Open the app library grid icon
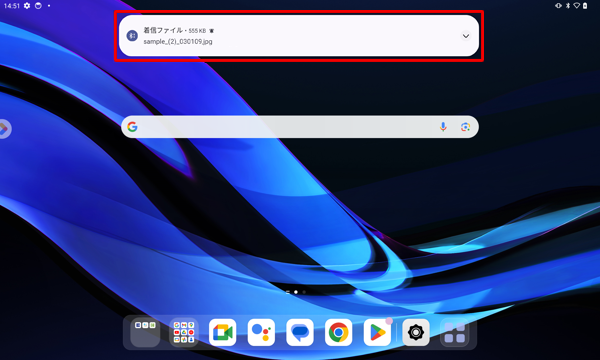The height and width of the screenshot is (360, 600). pos(455,332)
